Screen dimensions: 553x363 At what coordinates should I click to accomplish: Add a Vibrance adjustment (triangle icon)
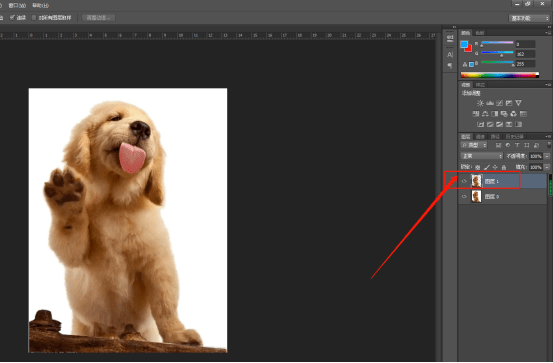coord(518,103)
